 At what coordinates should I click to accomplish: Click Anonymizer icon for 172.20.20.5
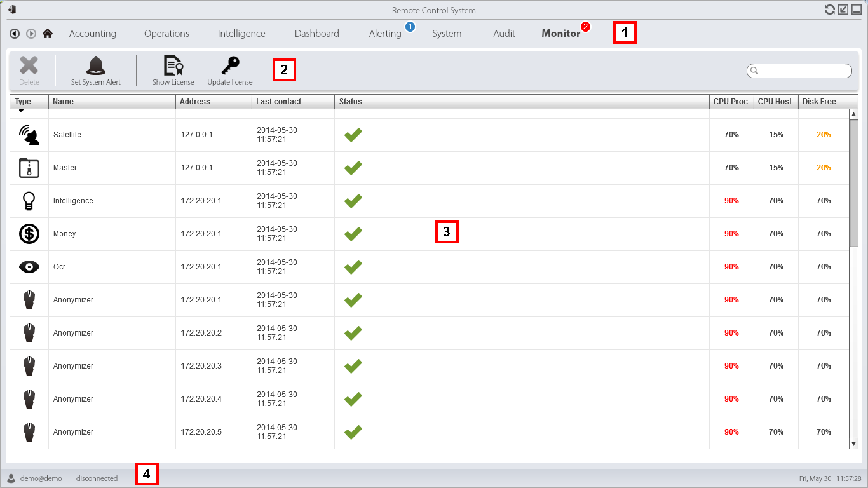pyautogui.click(x=29, y=432)
